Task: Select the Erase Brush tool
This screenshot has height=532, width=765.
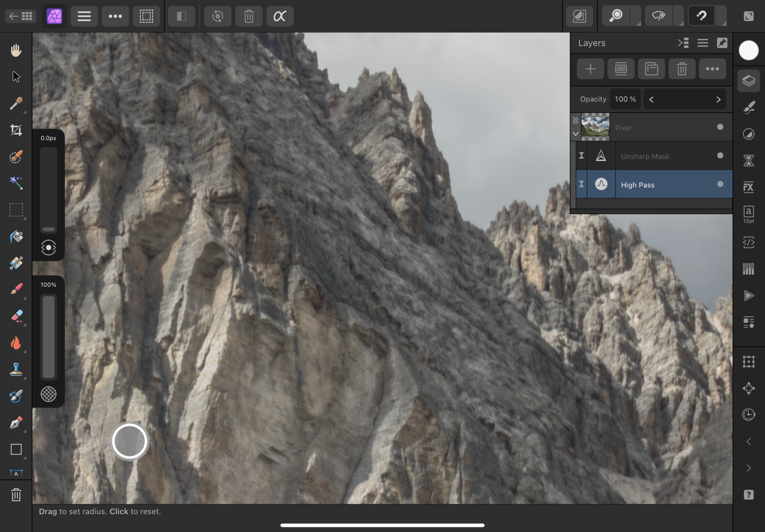Action: click(16, 316)
